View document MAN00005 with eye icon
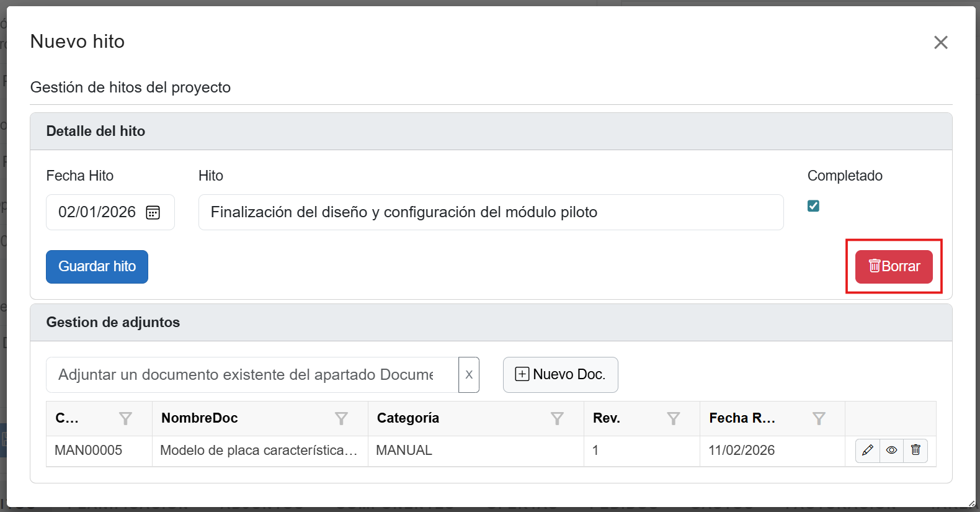This screenshot has height=512, width=980. [x=891, y=451]
